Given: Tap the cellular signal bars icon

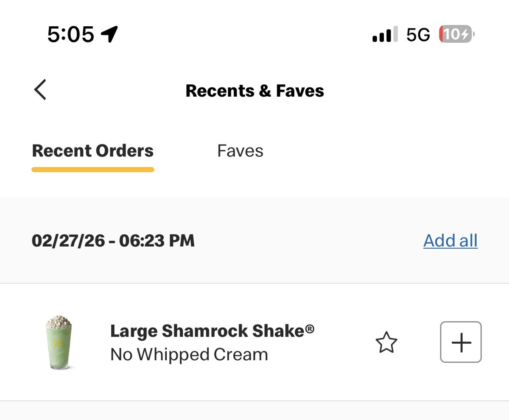Looking at the screenshot, I should click(x=385, y=34).
